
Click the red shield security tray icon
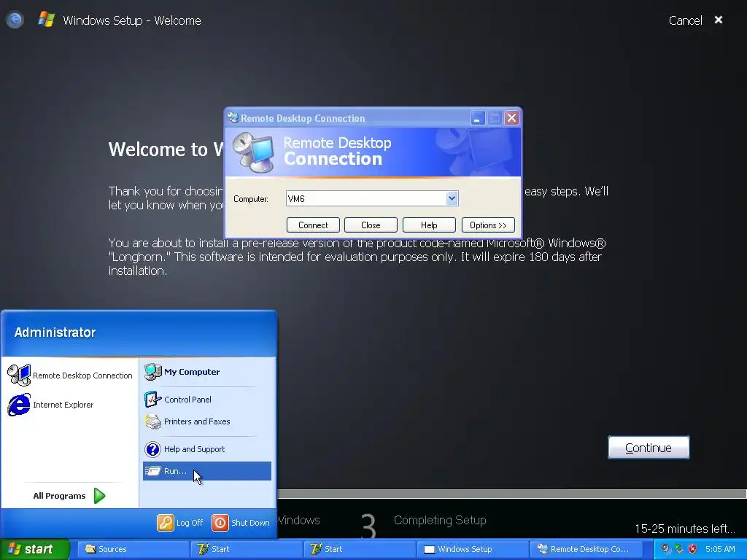[693, 549]
